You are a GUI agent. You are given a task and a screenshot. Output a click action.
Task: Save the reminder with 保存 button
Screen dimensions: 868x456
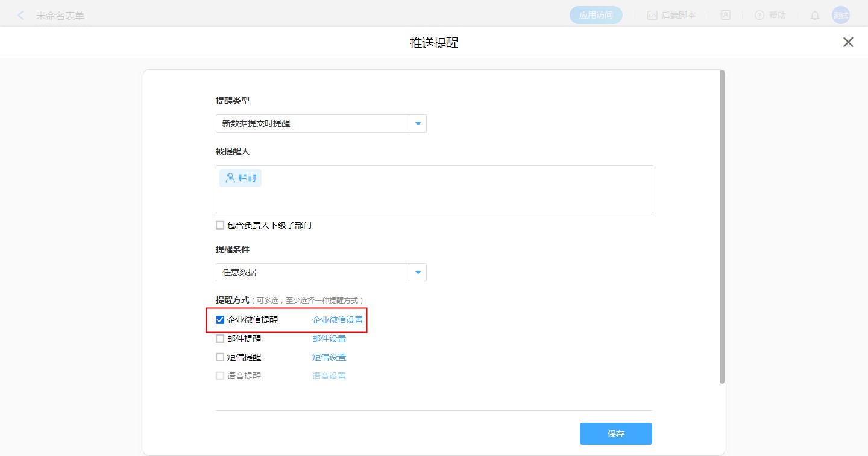(615, 434)
